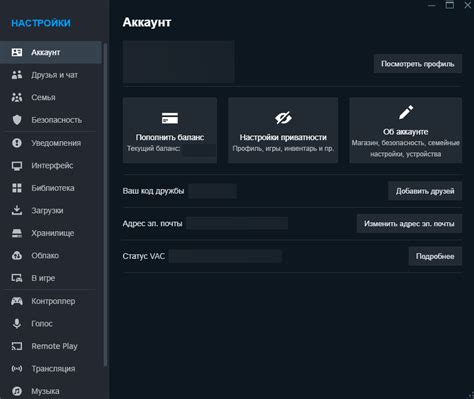Click the Загрузки download icon
This screenshot has width=474, height=399.
[17, 210]
